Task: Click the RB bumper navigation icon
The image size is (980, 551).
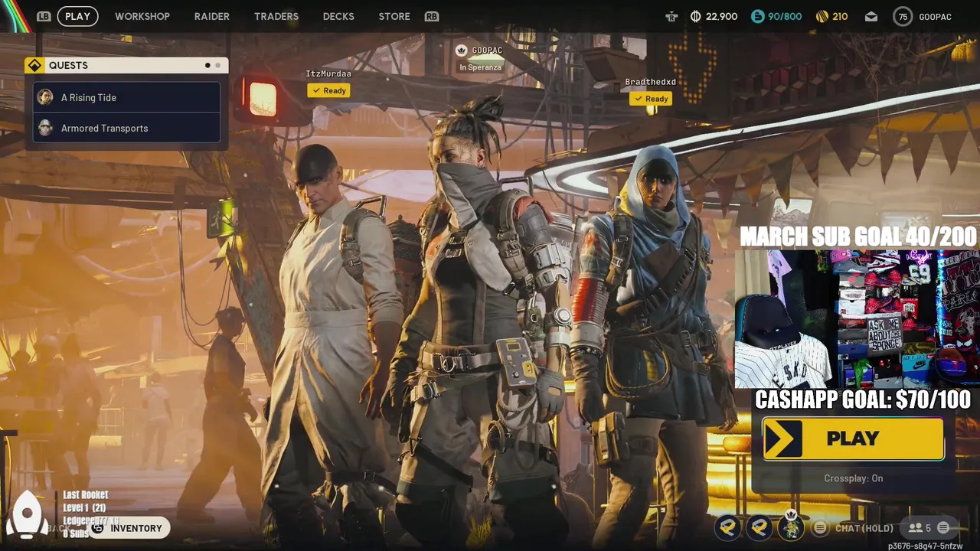Action: (x=432, y=16)
